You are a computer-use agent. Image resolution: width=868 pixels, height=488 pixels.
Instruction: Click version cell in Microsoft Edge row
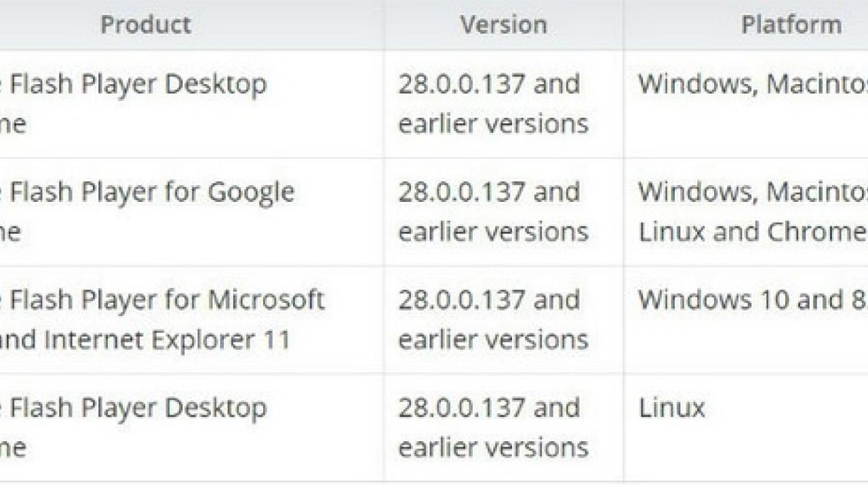[504, 319]
